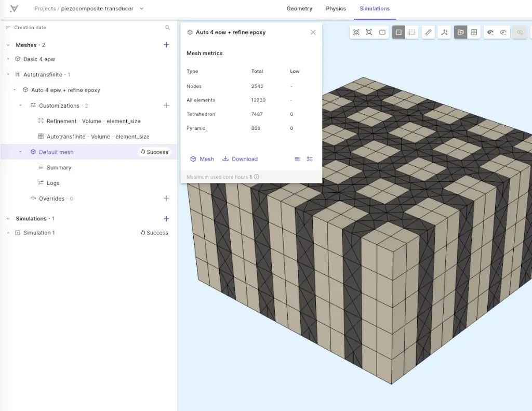Click the Download button

[240, 159]
